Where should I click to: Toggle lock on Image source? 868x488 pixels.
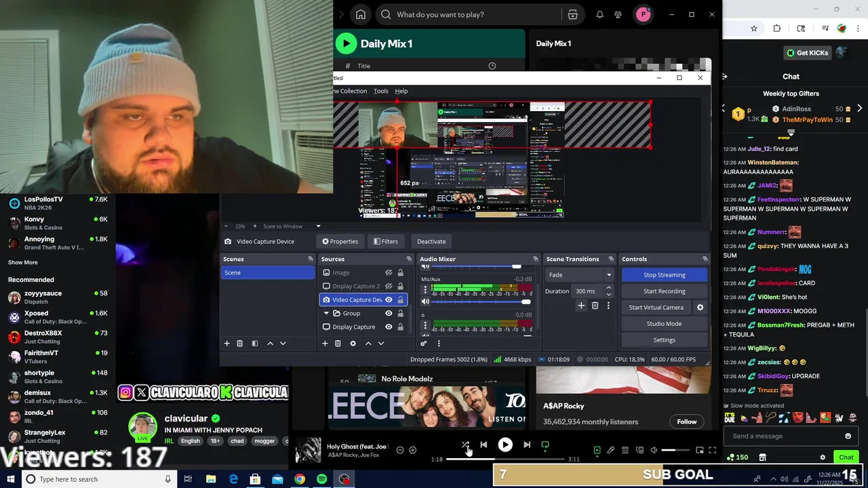(400, 272)
